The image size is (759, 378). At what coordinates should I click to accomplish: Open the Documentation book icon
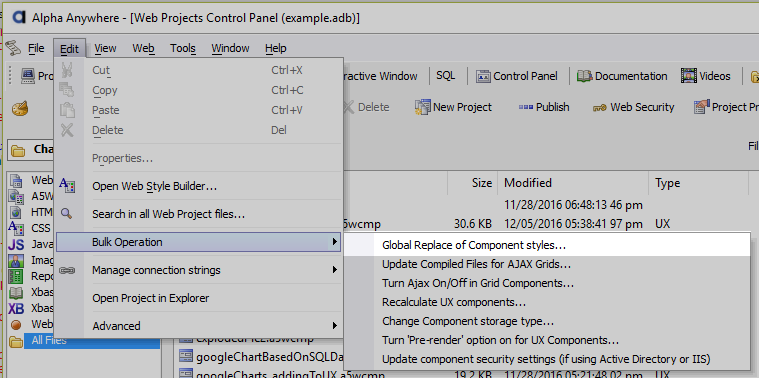584,76
